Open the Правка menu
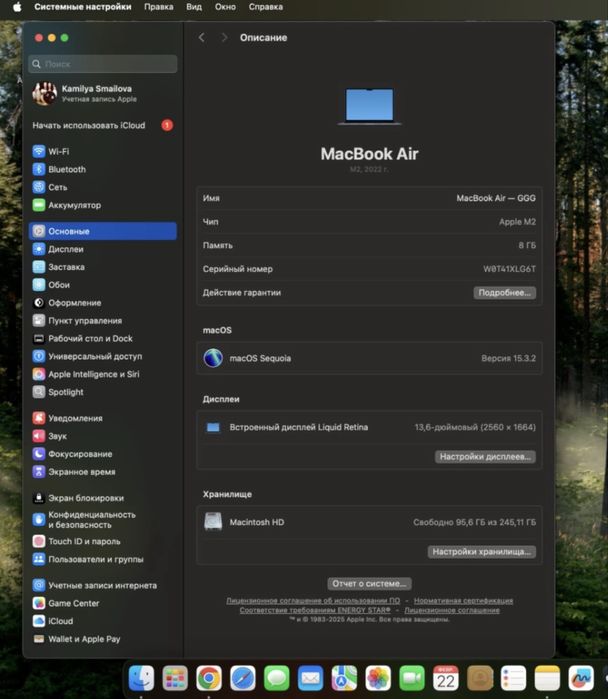608x699 pixels. (159, 7)
